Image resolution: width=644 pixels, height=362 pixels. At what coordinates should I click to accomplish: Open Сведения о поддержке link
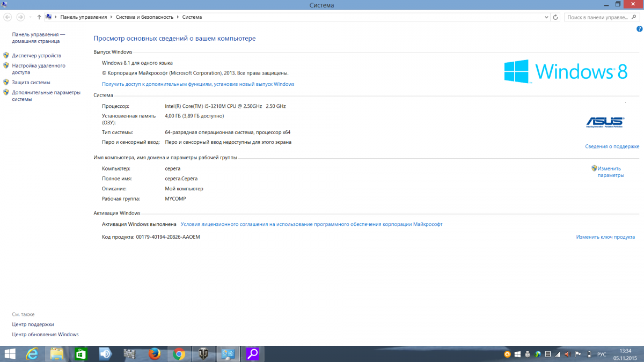pyautogui.click(x=612, y=146)
